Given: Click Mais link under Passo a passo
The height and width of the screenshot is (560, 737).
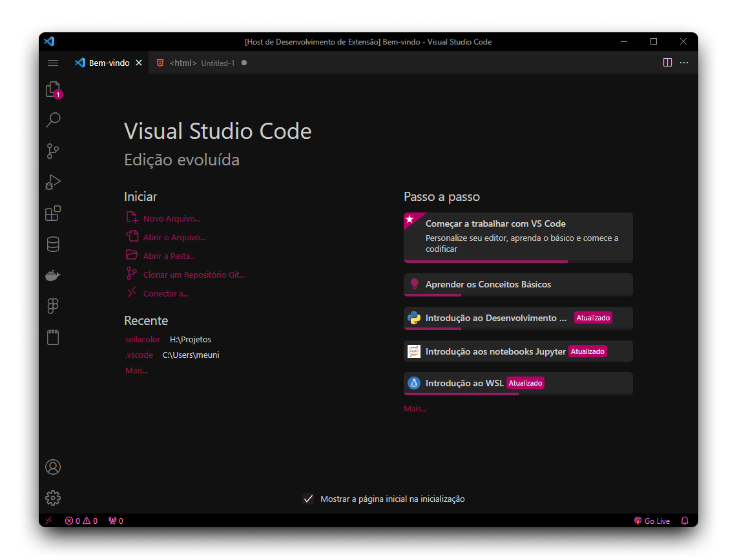Looking at the screenshot, I should click(x=415, y=409).
